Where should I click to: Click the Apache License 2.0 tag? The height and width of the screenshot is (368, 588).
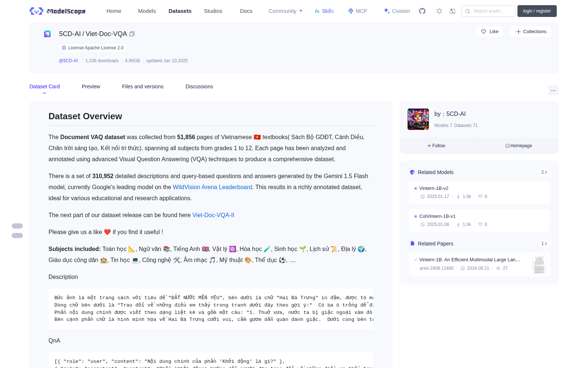92,48
